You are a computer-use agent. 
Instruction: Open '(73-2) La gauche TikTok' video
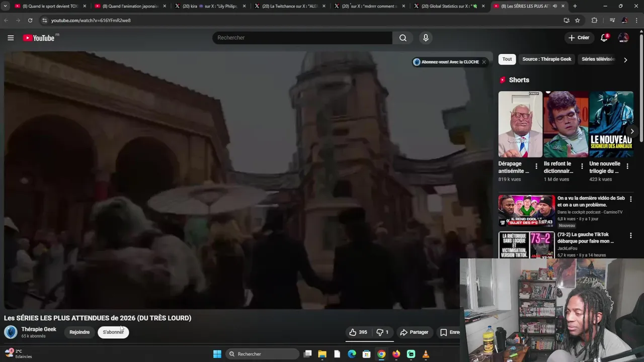(x=586, y=238)
